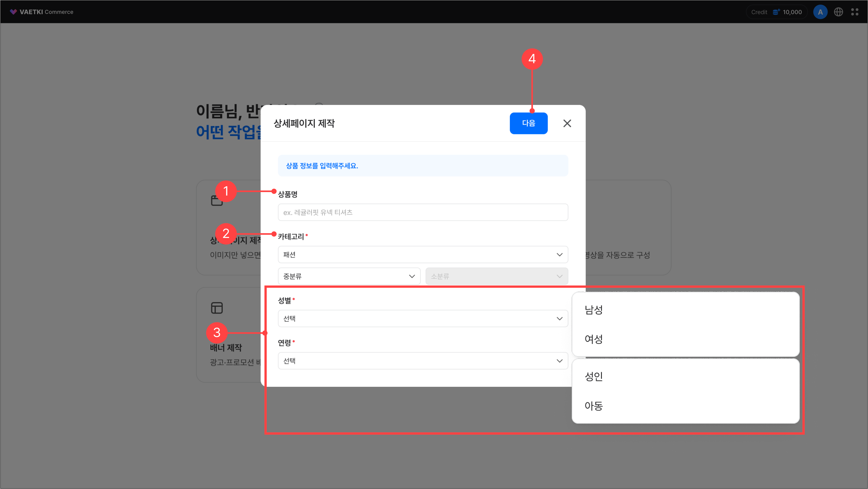
Task: Click the 배너 제작 card title
Action: pyautogui.click(x=226, y=348)
